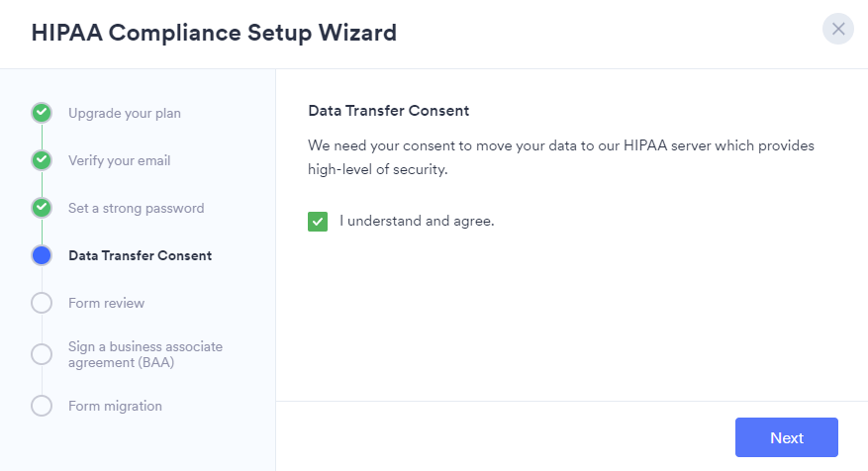This screenshot has height=471, width=868.
Task: Click the blue circle for Data Transfer Consent
Action: pos(42,255)
